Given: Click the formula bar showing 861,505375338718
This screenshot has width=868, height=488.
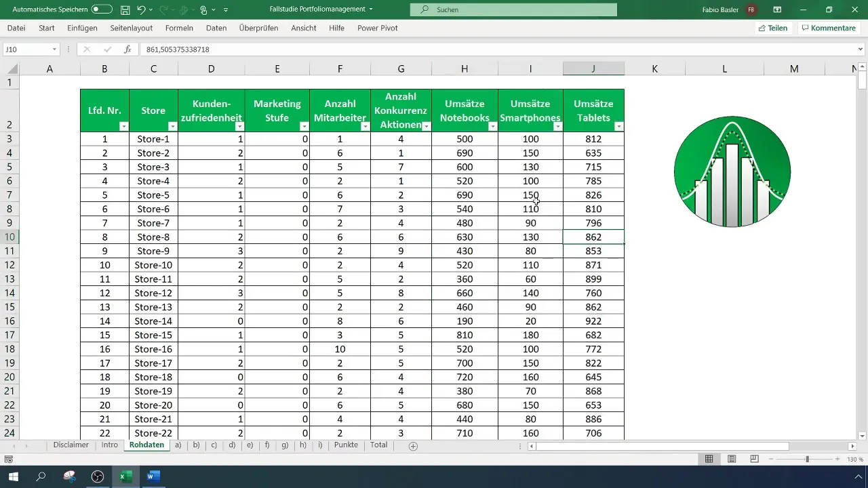Looking at the screenshot, I should [x=498, y=49].
